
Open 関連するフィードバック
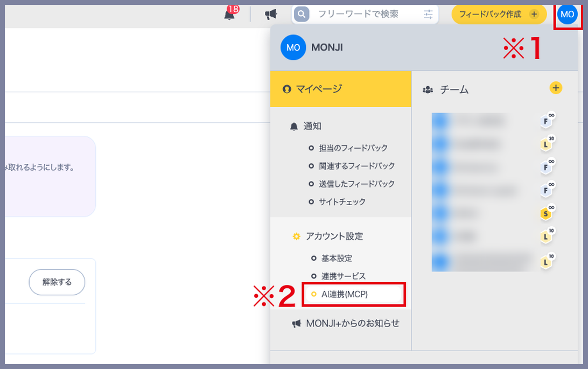(x=356, y=166)
